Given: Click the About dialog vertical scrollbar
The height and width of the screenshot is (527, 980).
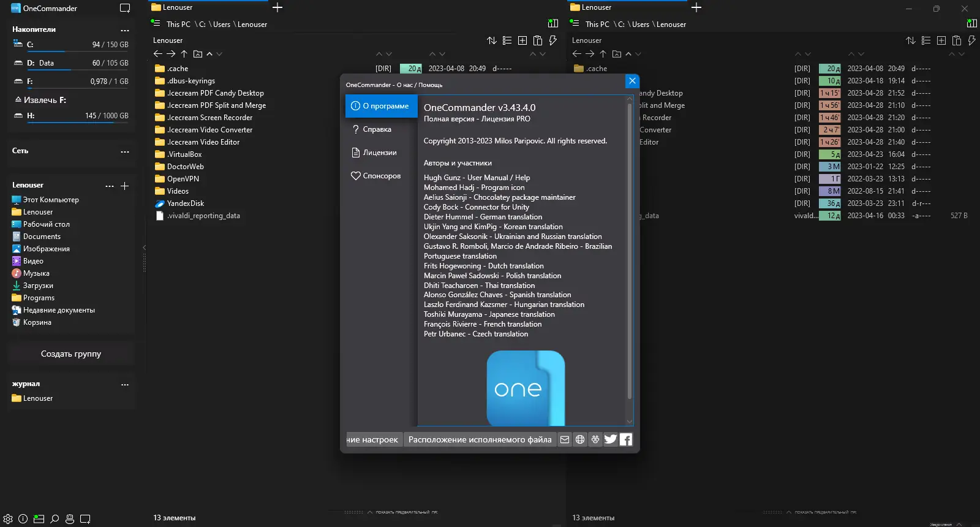Looking at the screenshot, I should click(629, 251).
